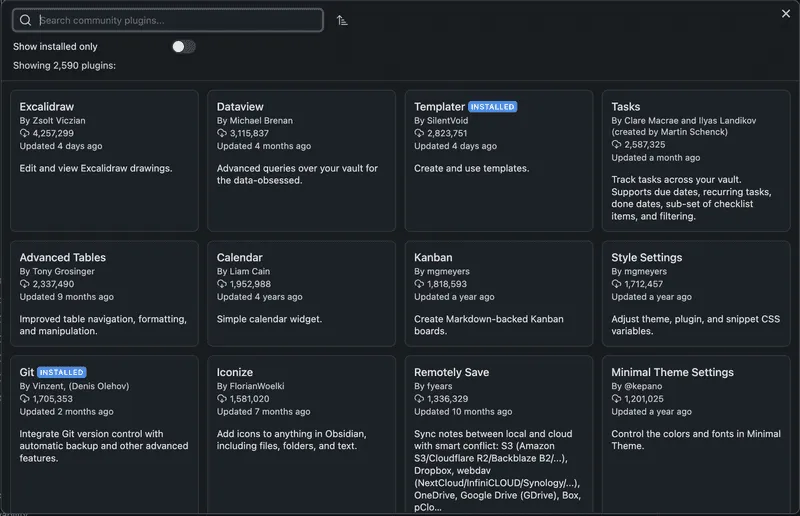Click 'By @kepano' author text

pos(637,386)
